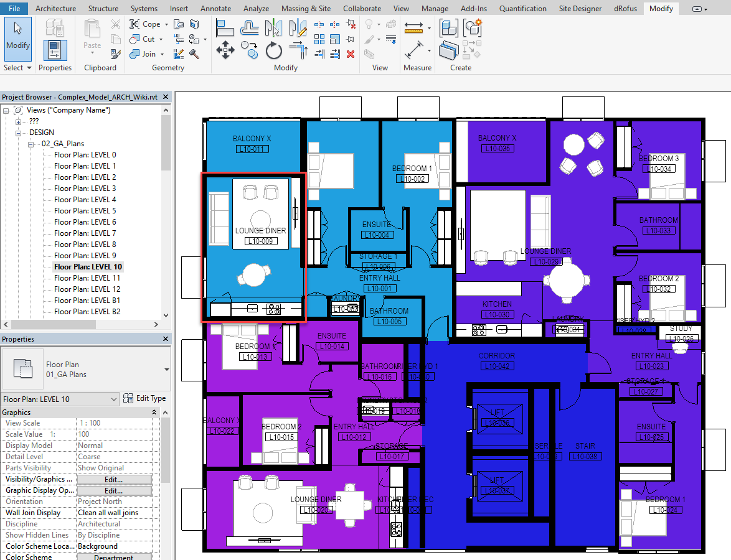Close the Project Browser panel
This screenshot has width=731, height=560.
tap(164, 97)
